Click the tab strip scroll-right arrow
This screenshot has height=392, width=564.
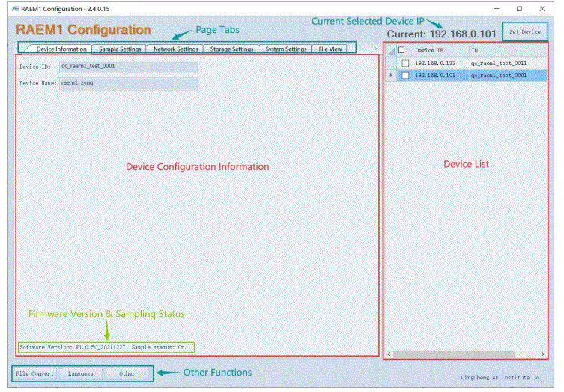375,49
